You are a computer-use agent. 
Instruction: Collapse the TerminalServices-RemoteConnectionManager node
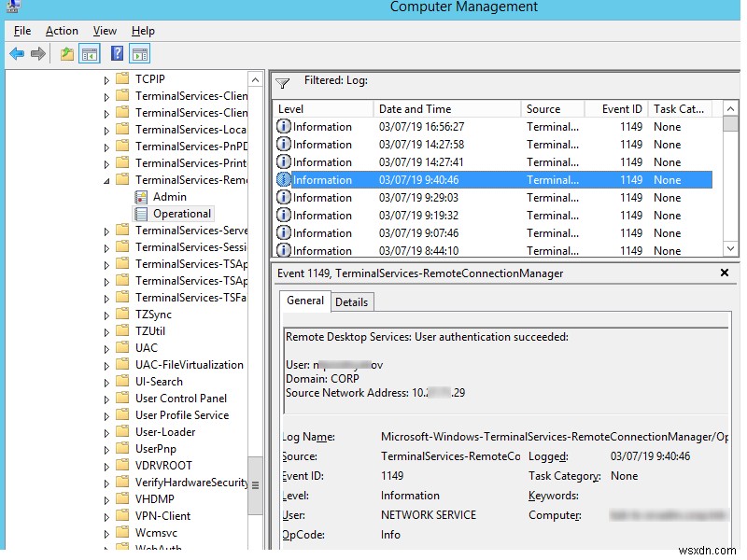pyautogui.click(x=106, y=179)
